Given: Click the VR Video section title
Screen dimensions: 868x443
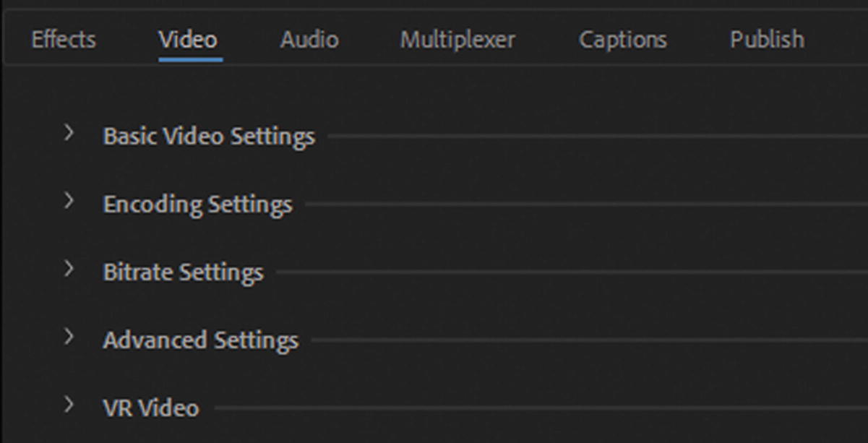Looking at the screenshot, I should (x=150, y=408).
